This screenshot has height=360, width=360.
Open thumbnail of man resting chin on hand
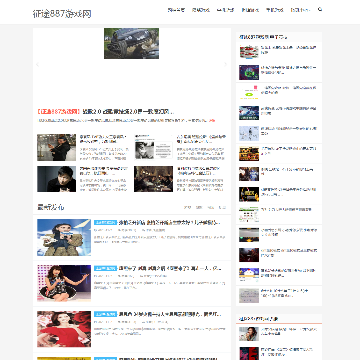(x=56, y=179)
